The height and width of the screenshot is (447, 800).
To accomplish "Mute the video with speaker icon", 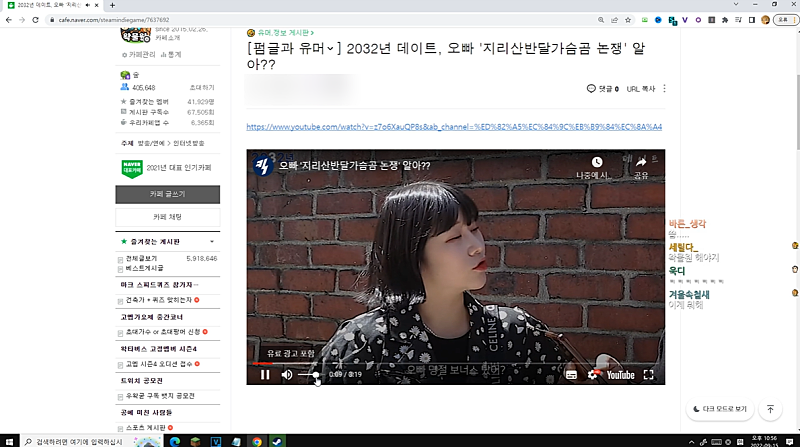I will pyautogui.click(x=287, y=375).
